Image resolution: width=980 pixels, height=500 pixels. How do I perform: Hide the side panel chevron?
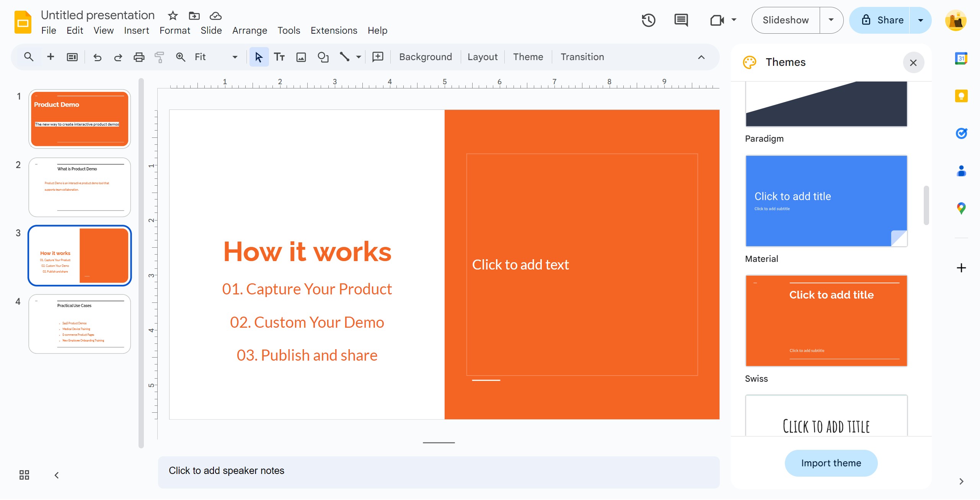point(961,481)
